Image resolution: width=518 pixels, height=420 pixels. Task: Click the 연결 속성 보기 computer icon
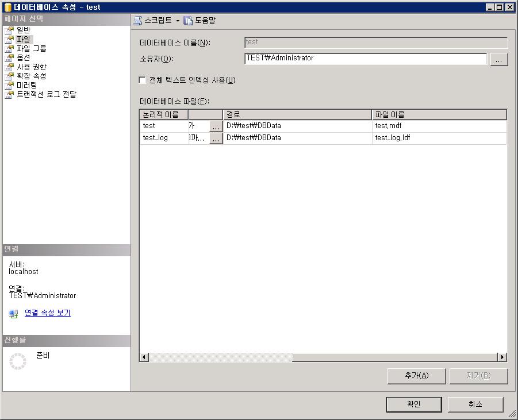(x=14, y=314)
